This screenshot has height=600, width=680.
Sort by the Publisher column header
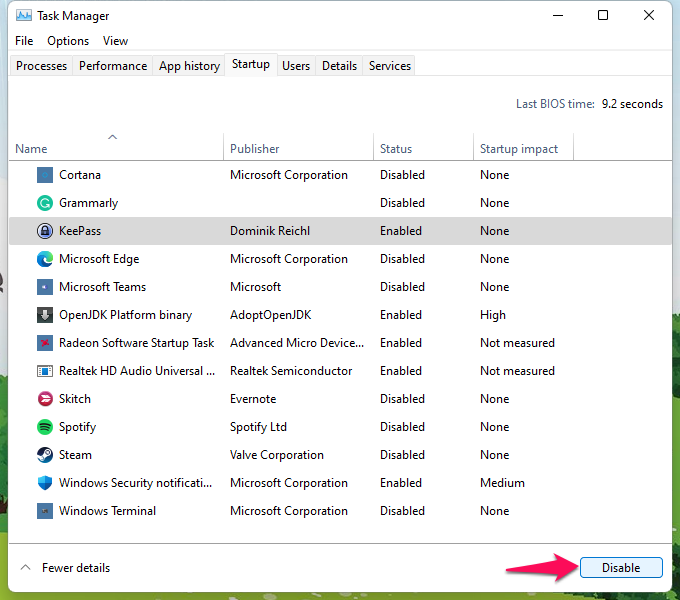(x=298, y=147)
